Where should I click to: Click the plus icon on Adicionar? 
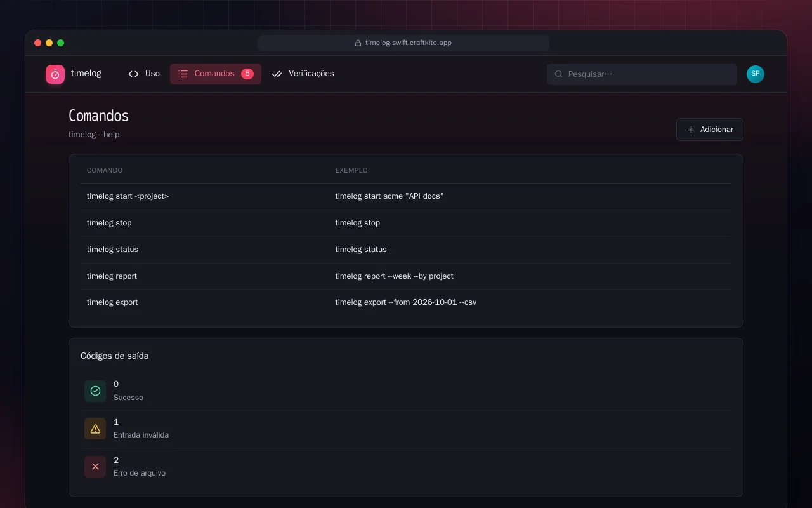pyautogui.click(x=691, y=130)
